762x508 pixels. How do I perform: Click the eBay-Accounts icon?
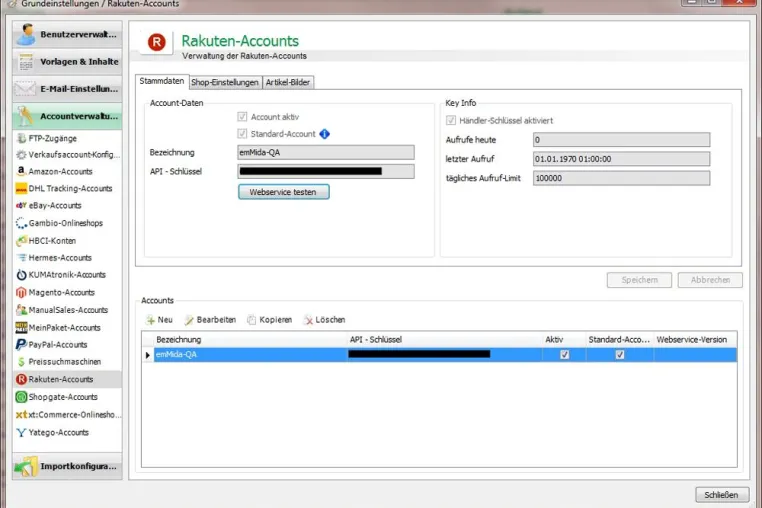pos(21,205)
